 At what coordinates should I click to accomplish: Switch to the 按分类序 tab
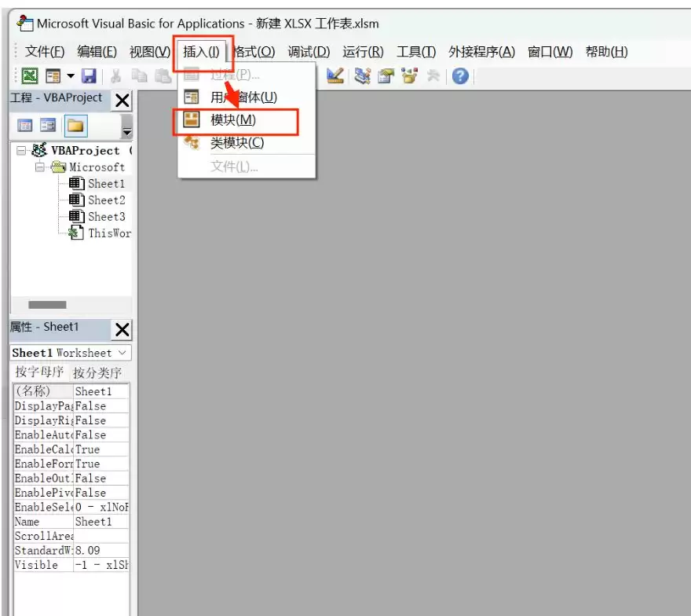[x=97, y=372]
